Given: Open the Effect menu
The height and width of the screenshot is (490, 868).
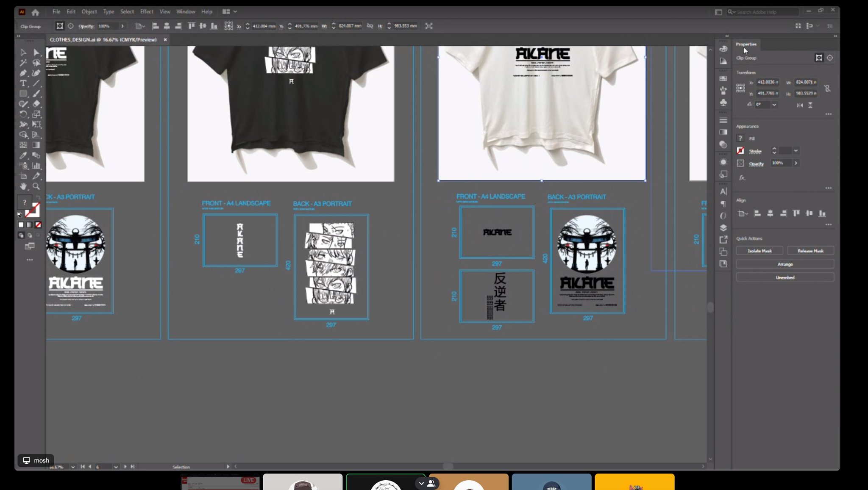Looking at the screenshot, I should 147,12.
